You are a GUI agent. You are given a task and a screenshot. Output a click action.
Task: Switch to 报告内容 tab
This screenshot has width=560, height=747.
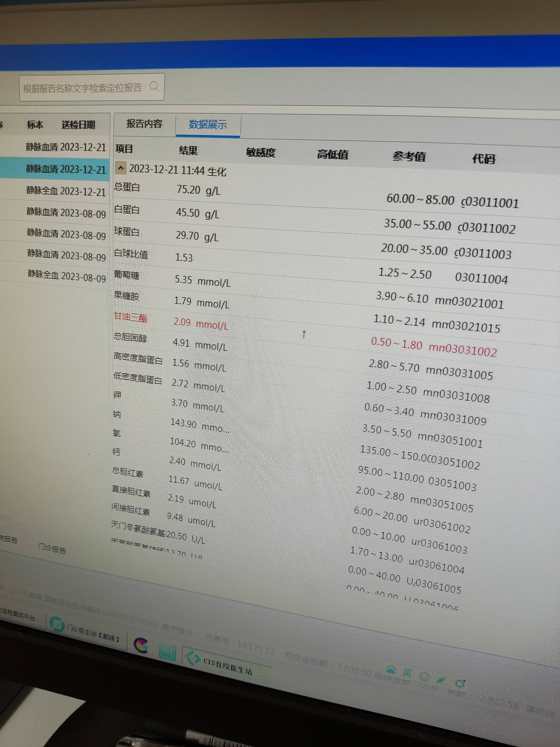click(x=144, y=124)
